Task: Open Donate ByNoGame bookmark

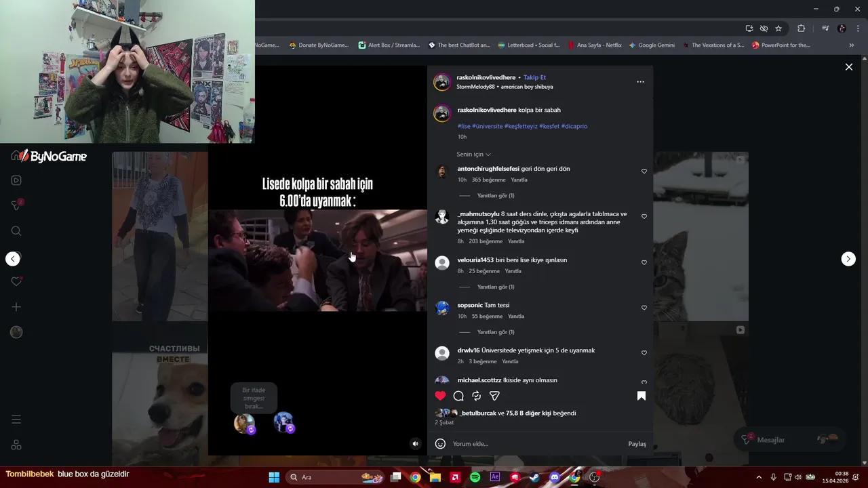Action: click(319, 45)
